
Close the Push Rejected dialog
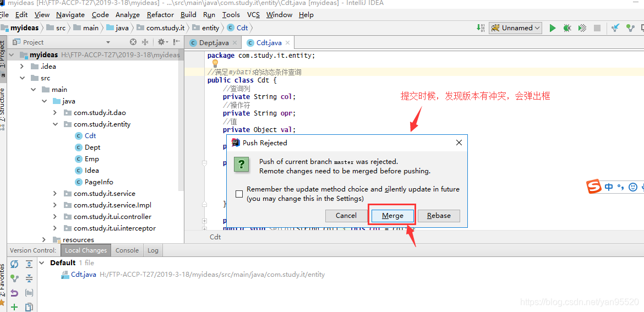click(x=459, y=143)
